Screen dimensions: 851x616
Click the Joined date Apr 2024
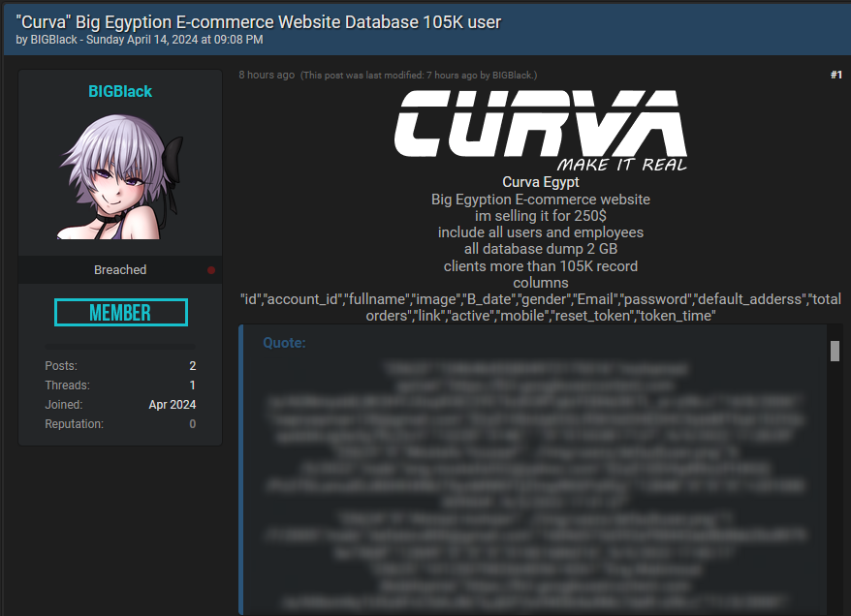click(x=173, y=405)
